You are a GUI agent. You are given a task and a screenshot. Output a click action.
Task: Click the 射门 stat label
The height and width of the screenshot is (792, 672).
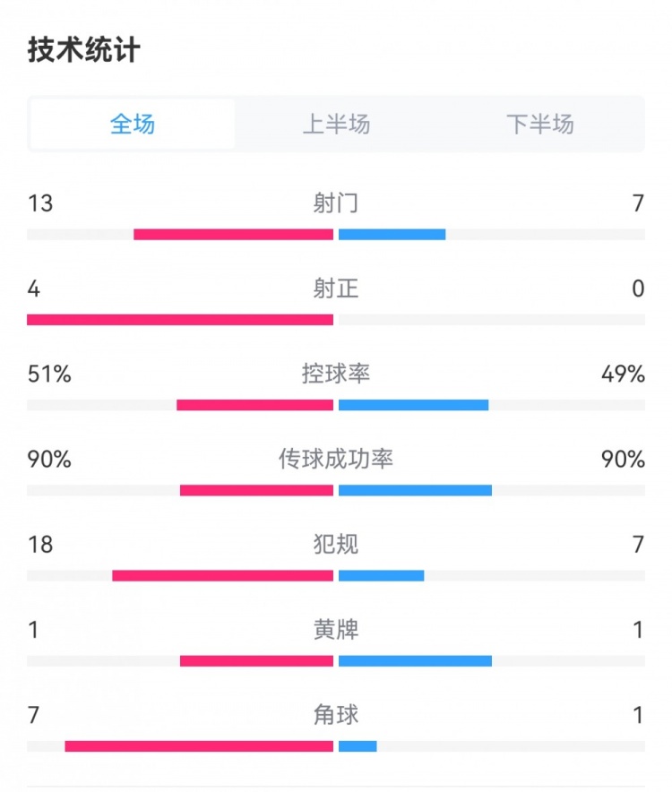tap(336, 203)
